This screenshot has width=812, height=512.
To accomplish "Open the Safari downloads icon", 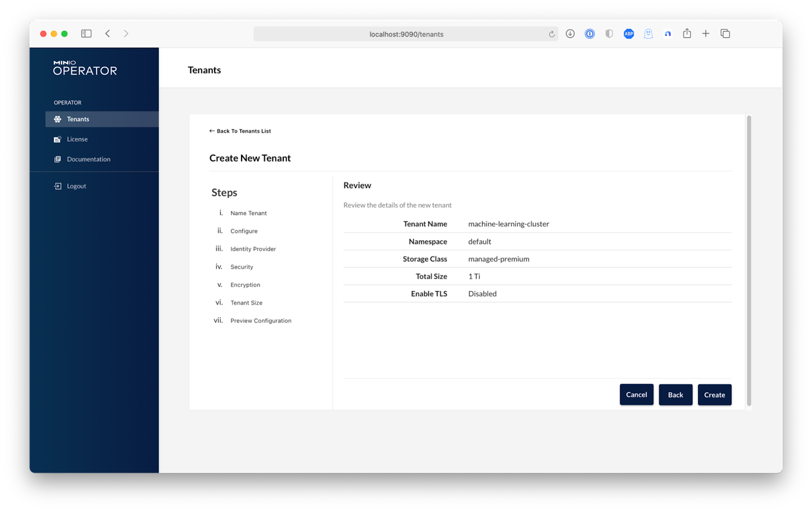I will click(570, 33).
